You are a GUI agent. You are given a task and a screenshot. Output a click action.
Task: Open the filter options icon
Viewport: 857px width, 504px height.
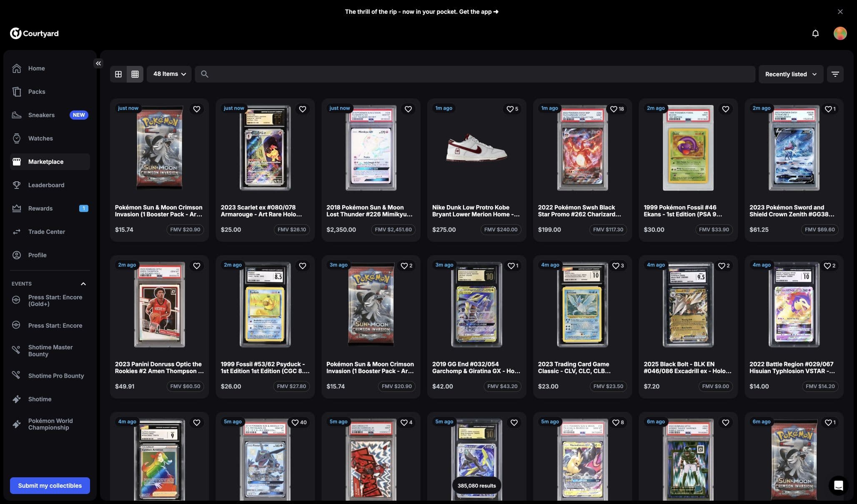point(835,74)
